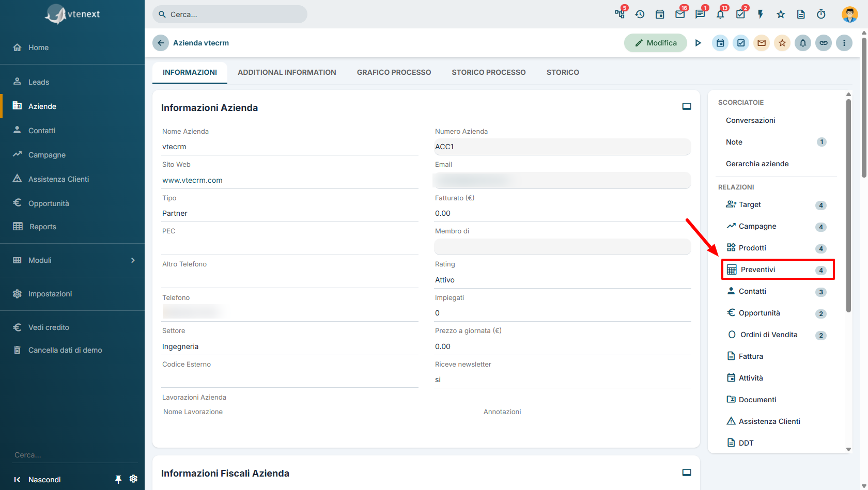Image resolution: width=868 pixels, height=490 pixels.
Task: Click the lightning bolt quick-create icon
Action: pos(761,14)
